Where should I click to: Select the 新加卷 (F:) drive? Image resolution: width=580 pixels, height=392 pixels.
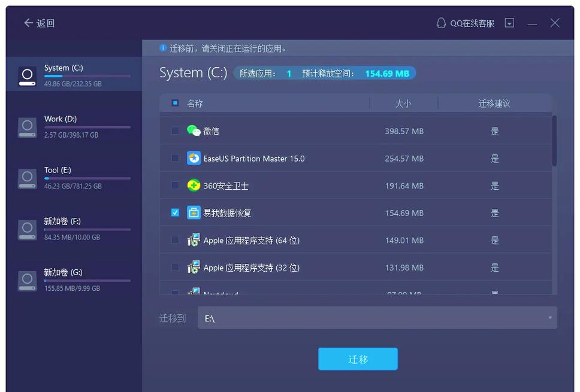pyautogui.click(x=74, y=229)
